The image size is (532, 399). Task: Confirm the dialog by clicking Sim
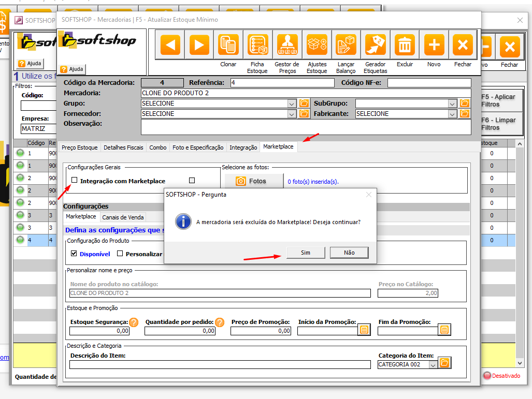305,253
